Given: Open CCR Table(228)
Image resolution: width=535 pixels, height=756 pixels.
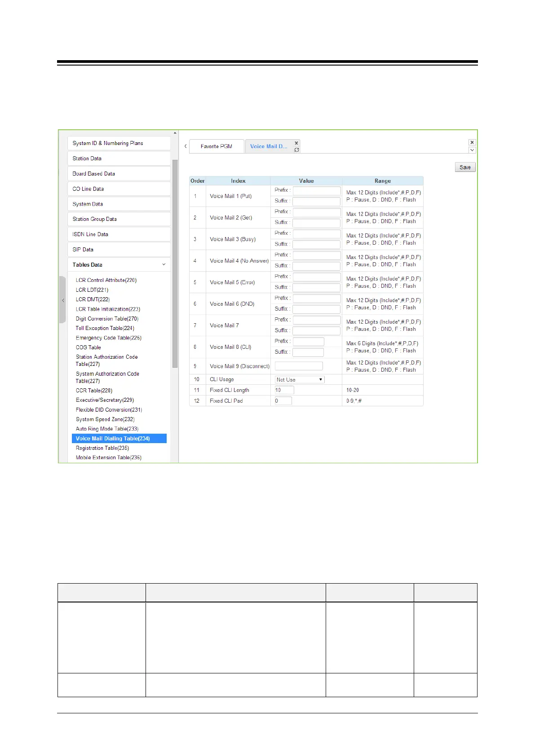Looking at the screenshot, I should 94,391.
